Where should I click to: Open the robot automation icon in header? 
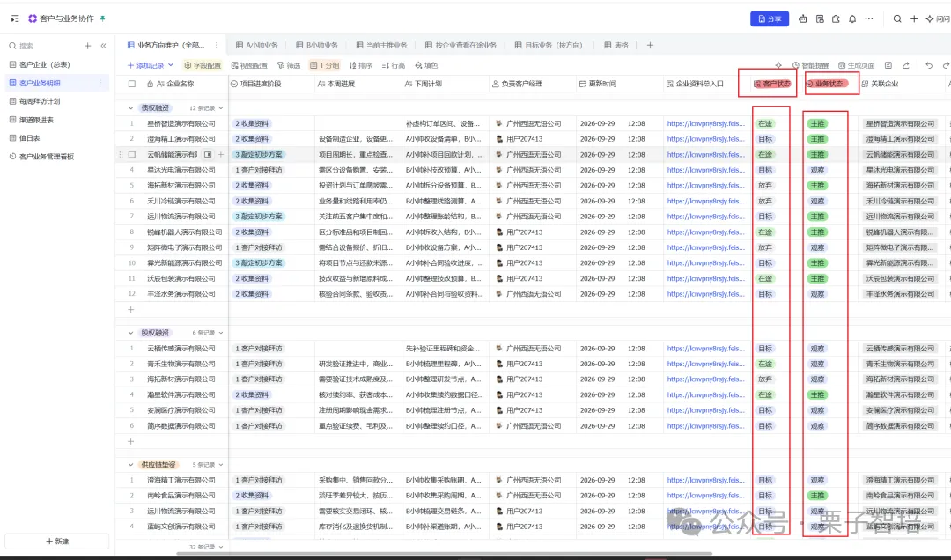pyautogui.click(x=803, y=18)
